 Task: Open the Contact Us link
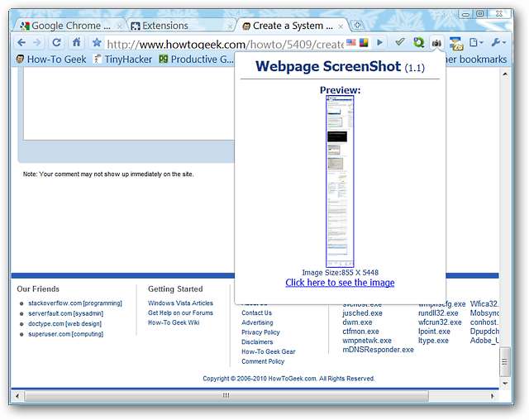pos(256,313)
